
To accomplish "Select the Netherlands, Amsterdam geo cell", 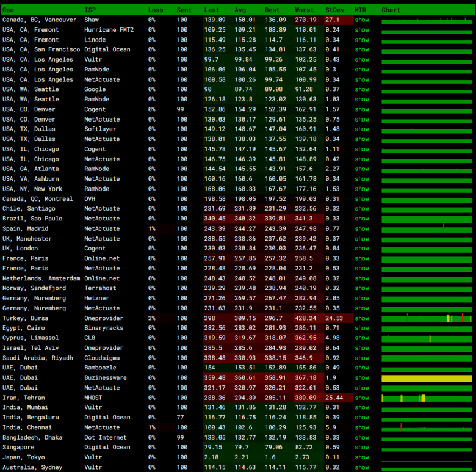I will (41, 278).
